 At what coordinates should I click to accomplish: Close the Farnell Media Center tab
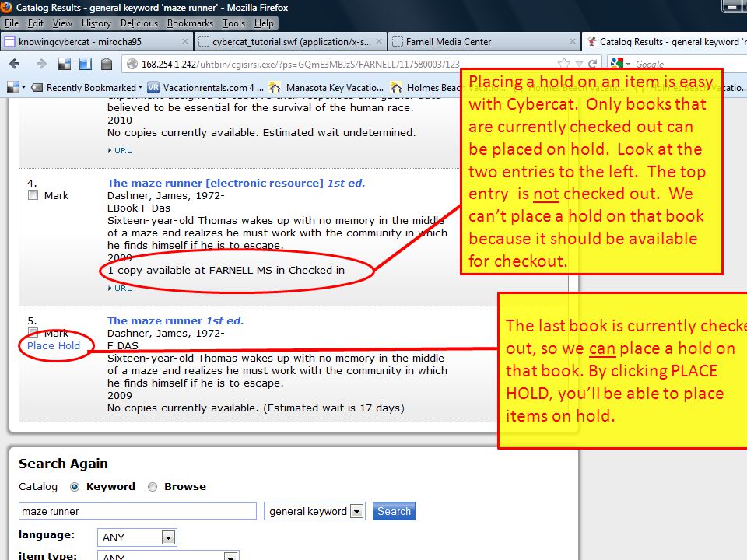(572, 41)
